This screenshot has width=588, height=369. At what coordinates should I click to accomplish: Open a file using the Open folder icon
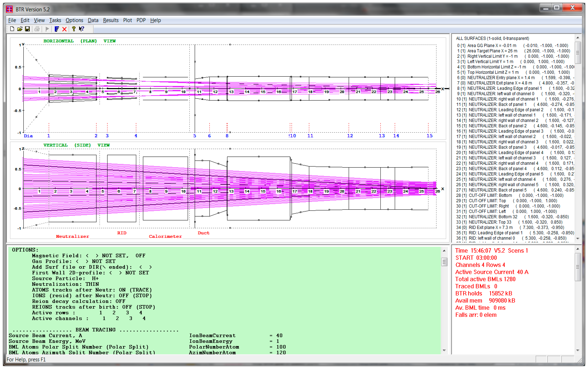point(20,29)
